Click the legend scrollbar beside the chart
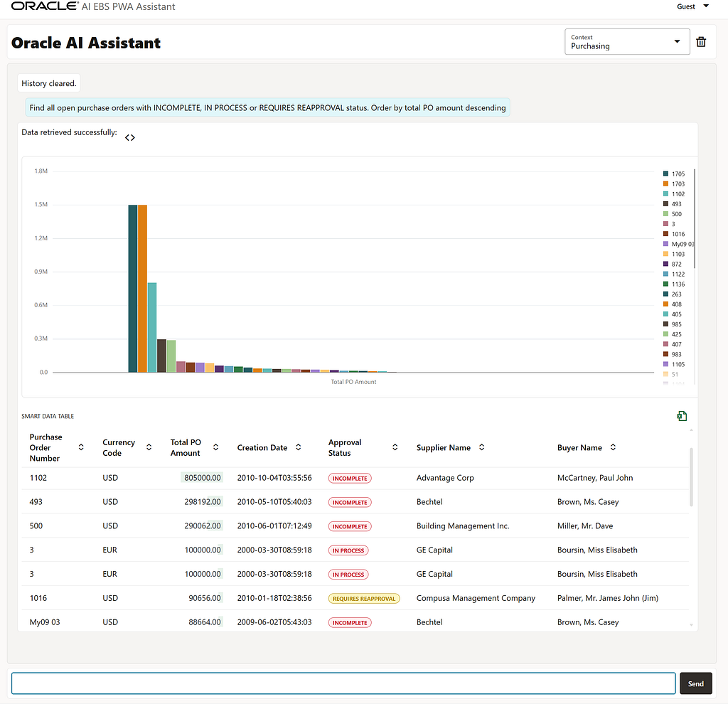Image resolution: width=728 pixels, height=704 pixels. tap(694, 218)
